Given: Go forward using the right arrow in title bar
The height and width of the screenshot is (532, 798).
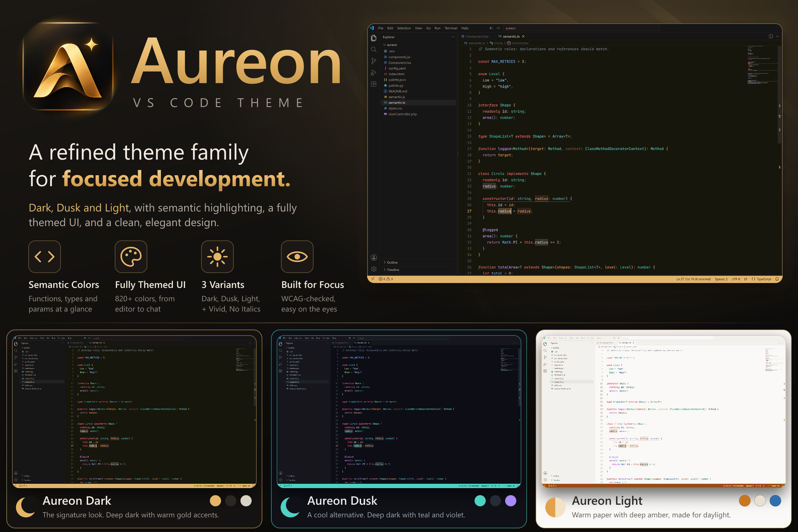Looking at the screenshot, I should [498, 28].
